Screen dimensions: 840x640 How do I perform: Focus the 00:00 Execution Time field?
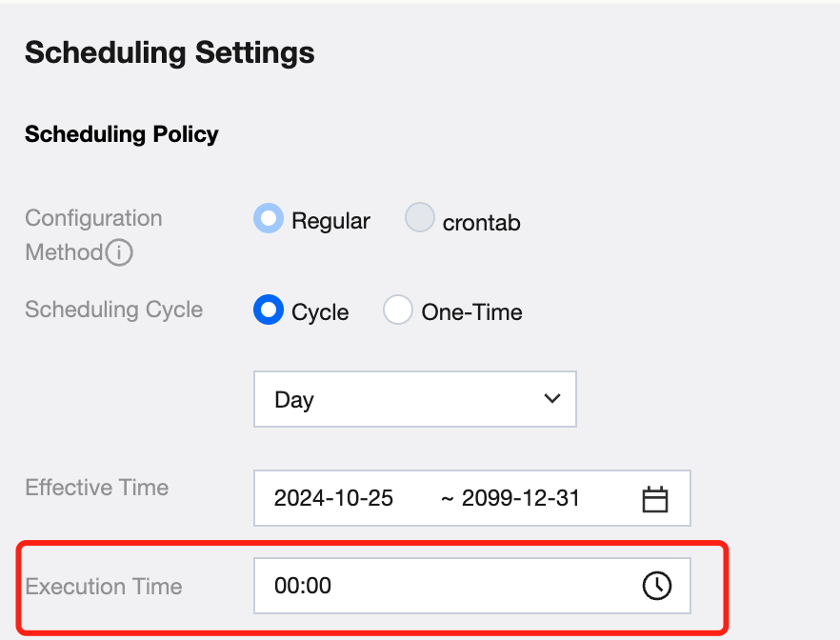click(438, 586)
